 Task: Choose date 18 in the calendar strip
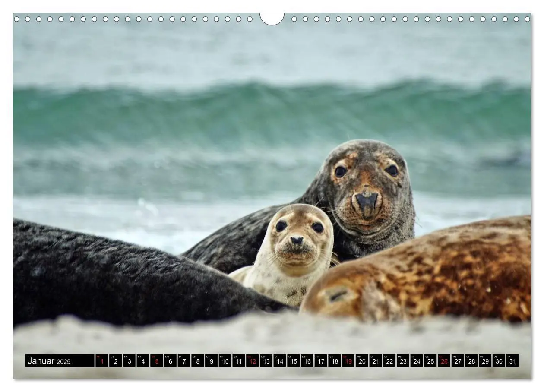coord(334,361)
